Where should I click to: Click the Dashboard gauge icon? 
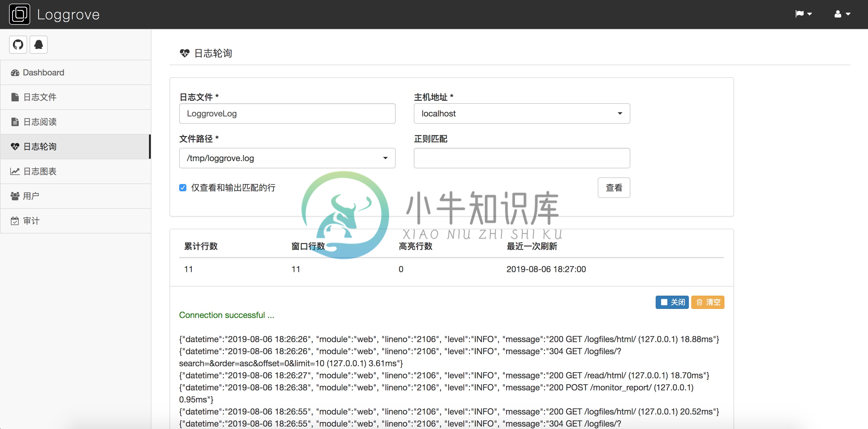[15, 72]
